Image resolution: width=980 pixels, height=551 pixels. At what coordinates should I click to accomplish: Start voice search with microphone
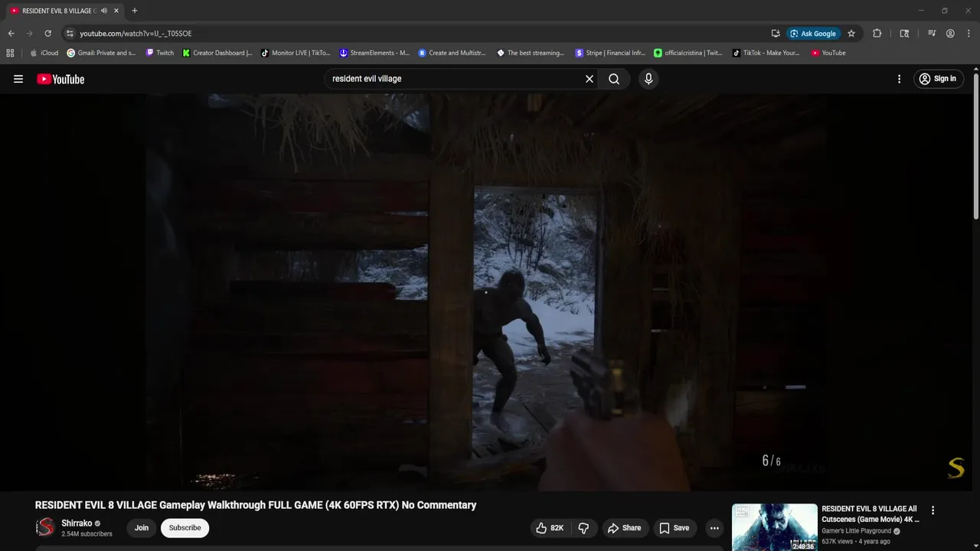(648, 79)
